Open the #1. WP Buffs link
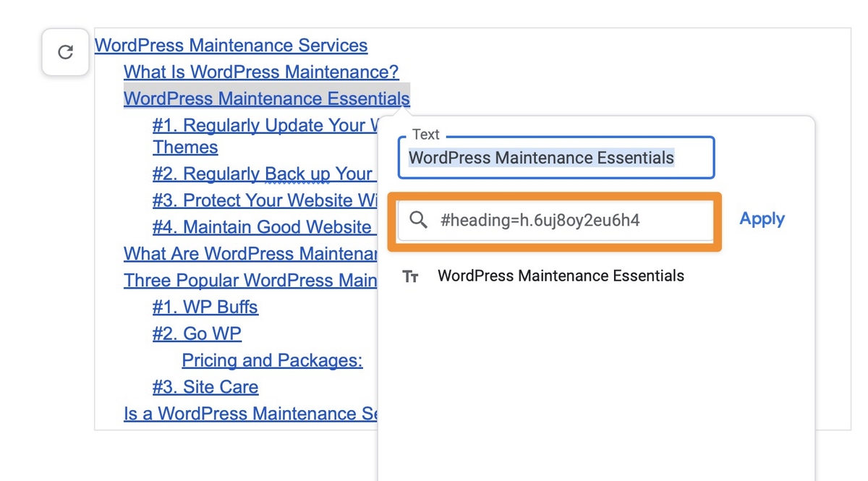Screen dimensions: 868x481 coord(205,307)
